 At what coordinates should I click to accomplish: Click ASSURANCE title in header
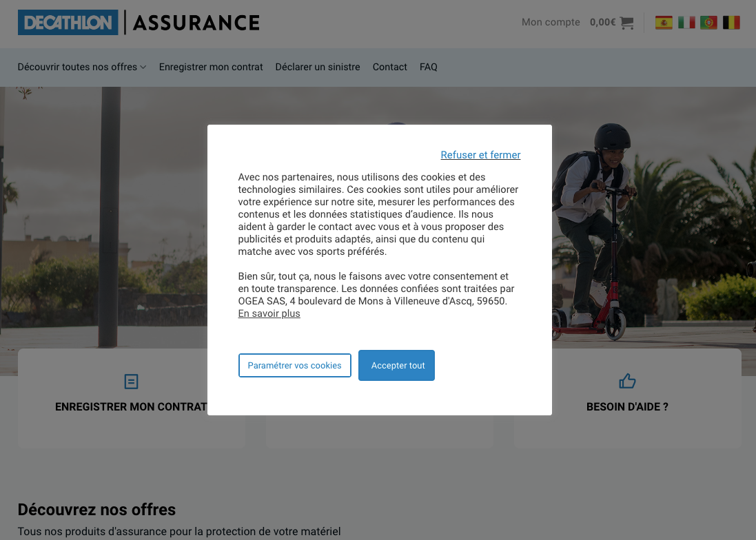[x=196, y=23]
